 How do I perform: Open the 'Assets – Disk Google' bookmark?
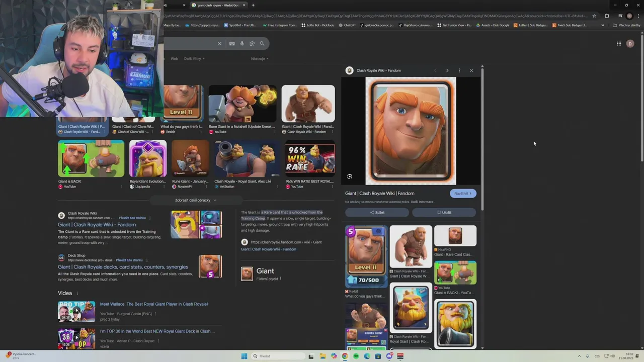click(493, 25)
